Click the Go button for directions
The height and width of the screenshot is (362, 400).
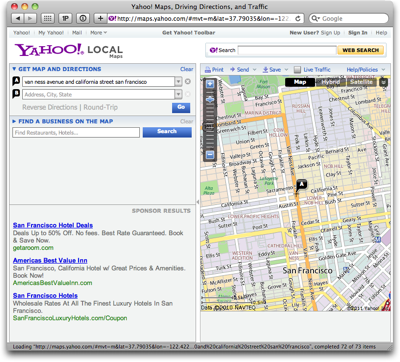click(x=181, y=107)
